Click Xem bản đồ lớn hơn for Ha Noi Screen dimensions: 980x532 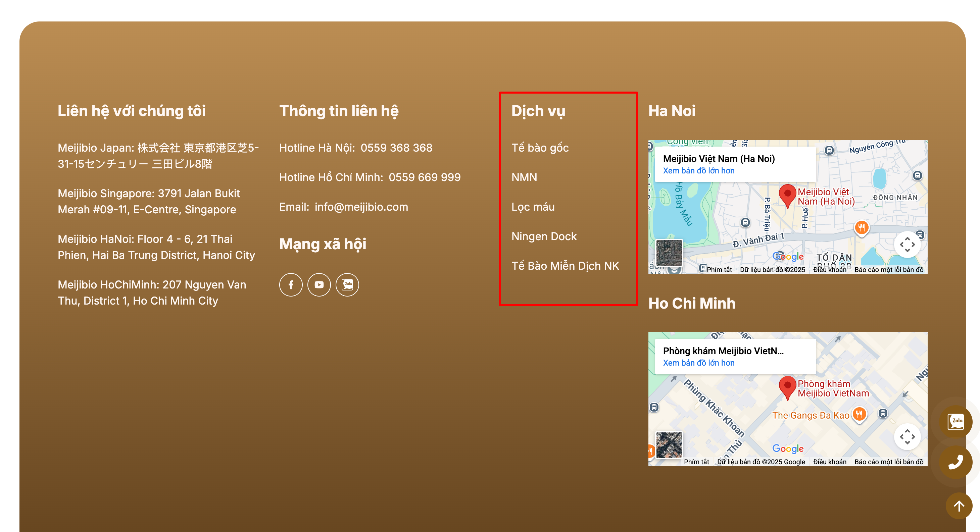point(698,170)
